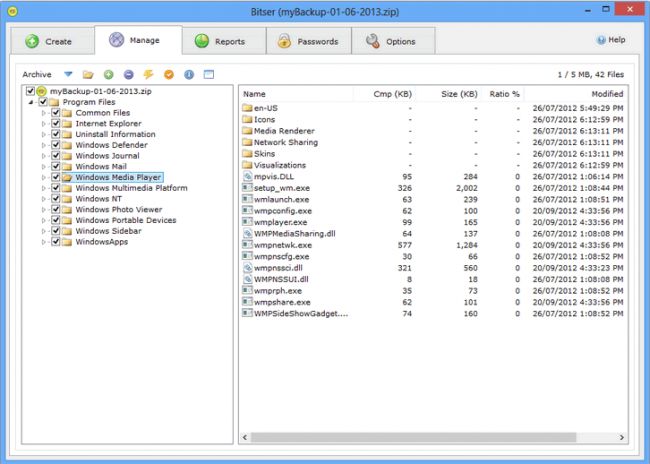650x464 pixels.
Task: Sort by the Modified column header
Action: (576, 94)
